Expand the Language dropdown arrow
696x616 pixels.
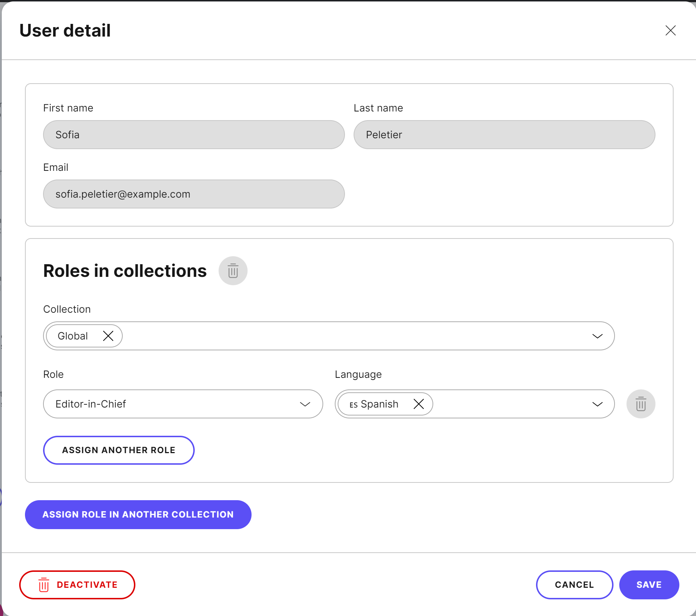(597, 404)
